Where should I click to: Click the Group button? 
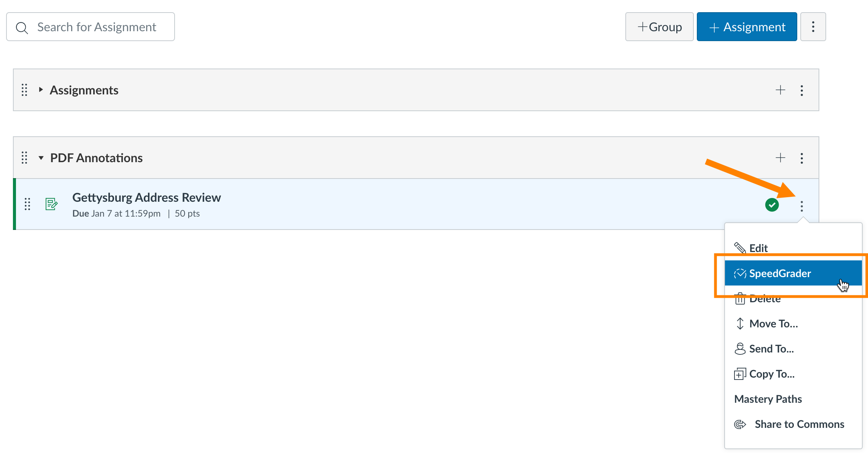659,27
